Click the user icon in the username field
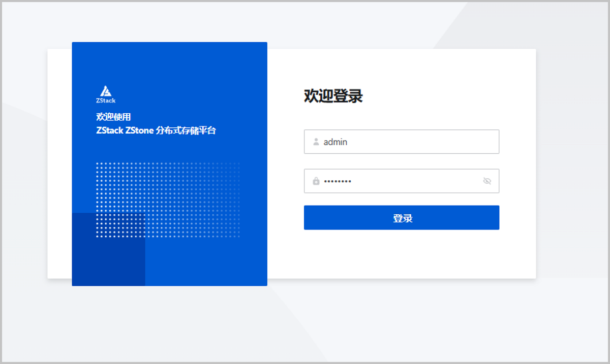The height and width of the screenshot is (364, 610). (316, 142)
